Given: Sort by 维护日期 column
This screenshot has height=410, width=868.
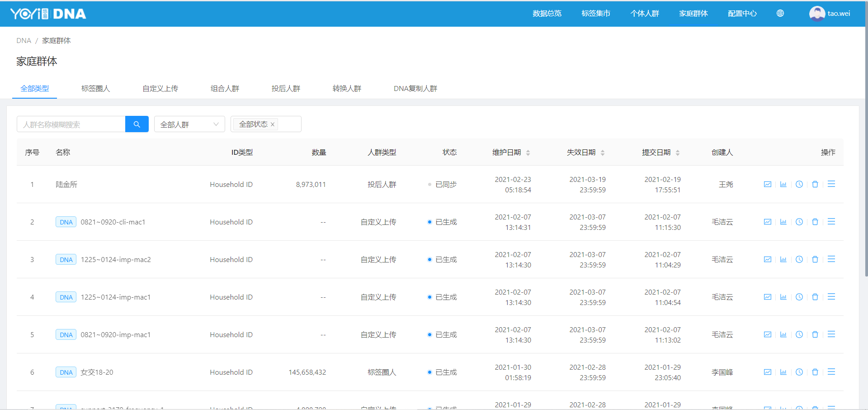Looking at the screenshot, I should click(x=528, y=153).
